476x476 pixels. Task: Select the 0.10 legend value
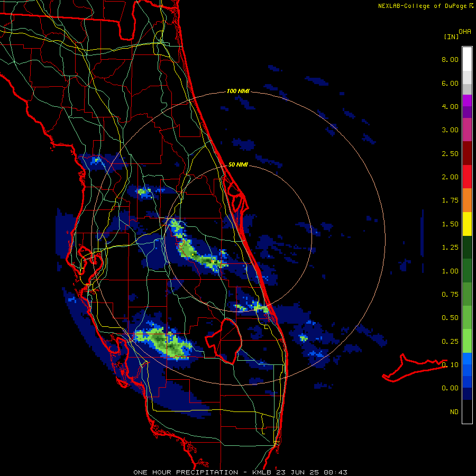[450, 365]
